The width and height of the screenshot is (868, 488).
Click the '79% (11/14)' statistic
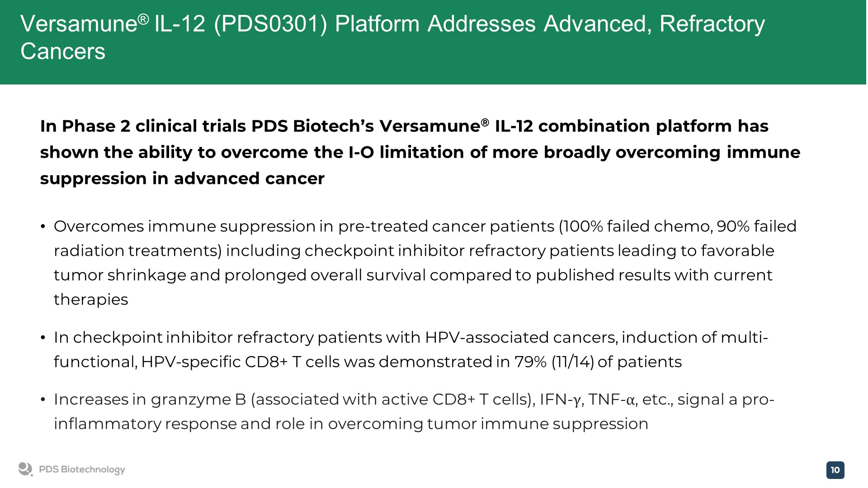[x=554, y=362]
